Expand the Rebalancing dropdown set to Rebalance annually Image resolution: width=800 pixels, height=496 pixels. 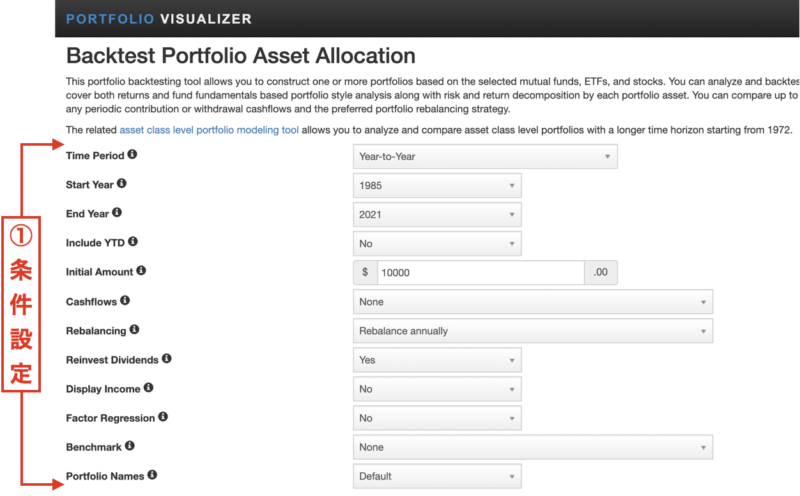tap(533, 331)
